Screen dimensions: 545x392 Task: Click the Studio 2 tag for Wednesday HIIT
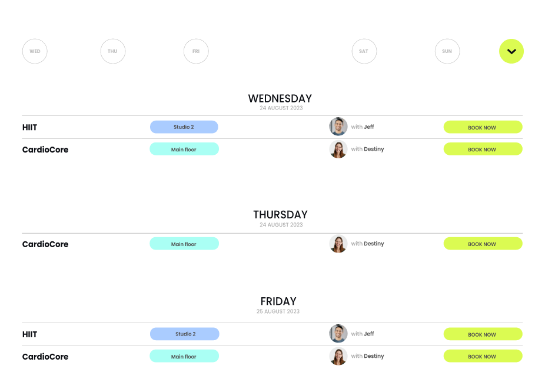point(184,127)
